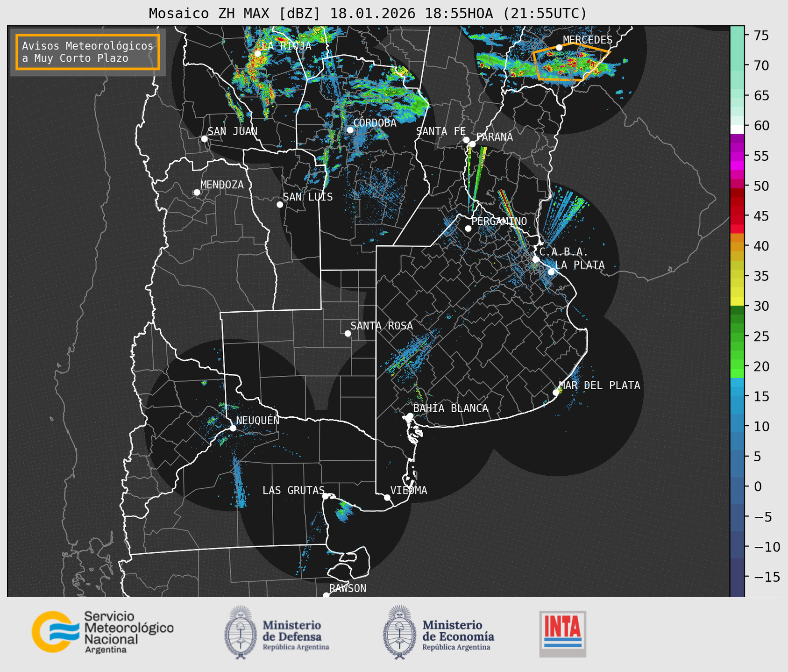Click the Servicio Meteorológico Nacional logo

coord(102,632)
